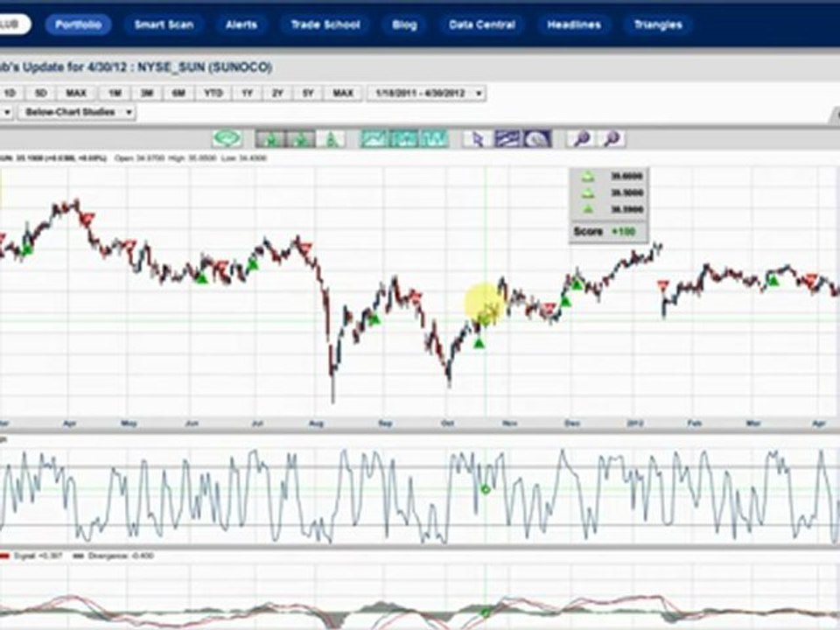
Task: Open the Data Central tab
Action: (482, 24)
